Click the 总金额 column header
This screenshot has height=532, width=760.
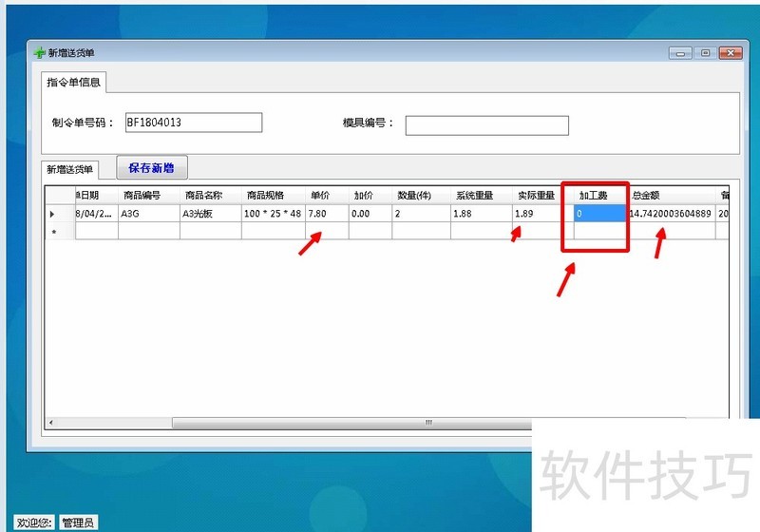tap(671, 195)
